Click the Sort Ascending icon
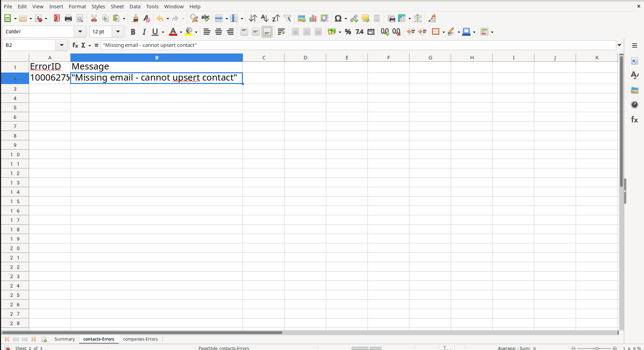Viewport: 644px width, 350px height. [264, 18]
